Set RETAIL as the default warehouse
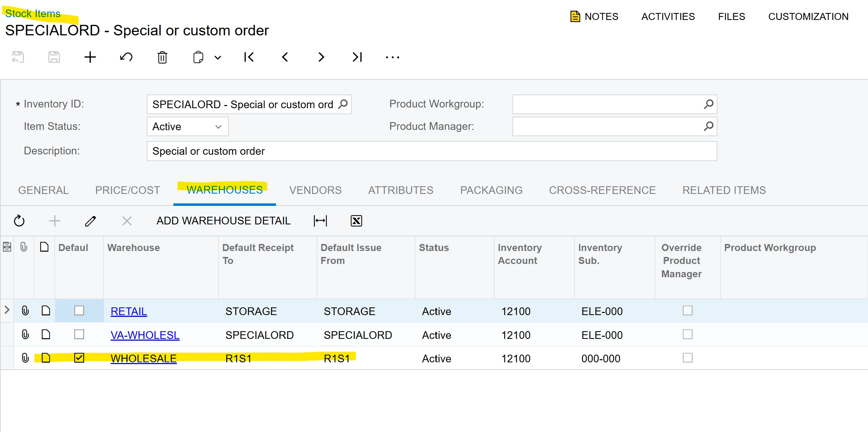This screenshot has width=868, height=432. tap(79, 310)
